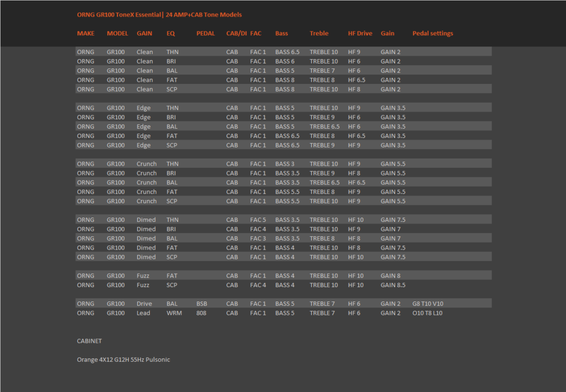This screenshot has width=566, height=392.
Task: Select TREBLE 6.5 in the Edge BAL row
Action: (324, 126)
